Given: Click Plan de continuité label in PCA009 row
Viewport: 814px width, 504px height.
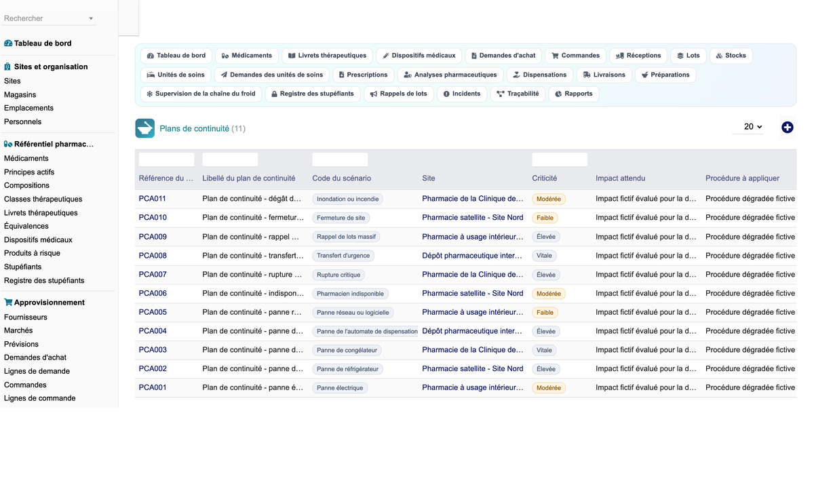Looking at the screenshot, I should [251, 237].
